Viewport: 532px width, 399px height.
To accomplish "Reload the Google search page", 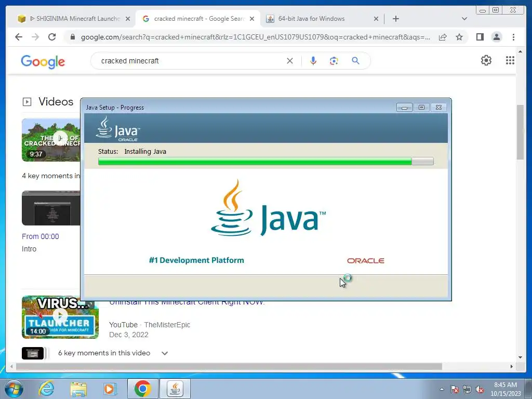I will coord(52,37).
